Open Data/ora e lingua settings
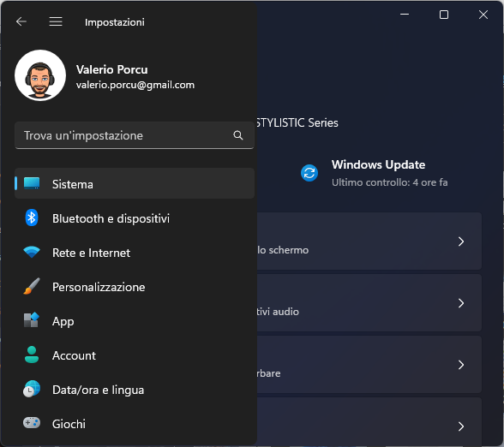Screen dimensions: 504x447 [135, 390]
